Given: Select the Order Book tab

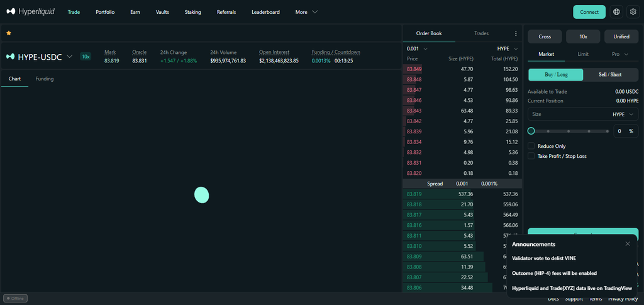Looking at the screenshot, I should (429, 34).
